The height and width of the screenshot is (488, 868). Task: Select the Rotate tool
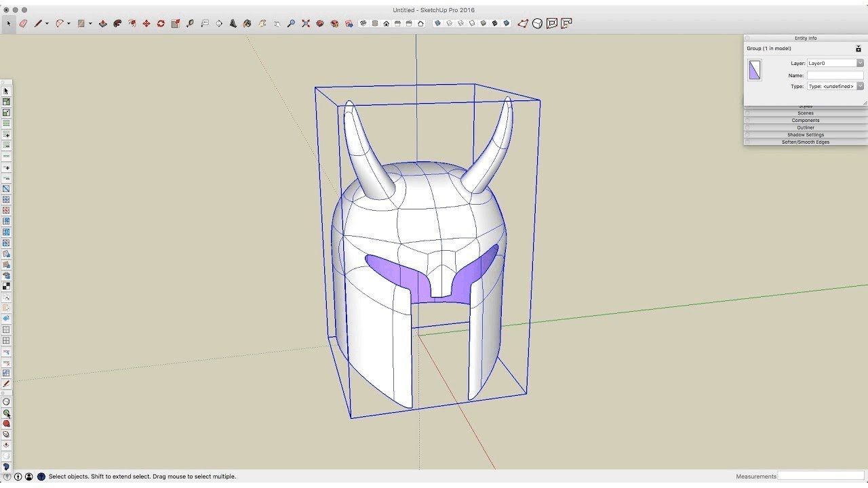tap(161, 23)
